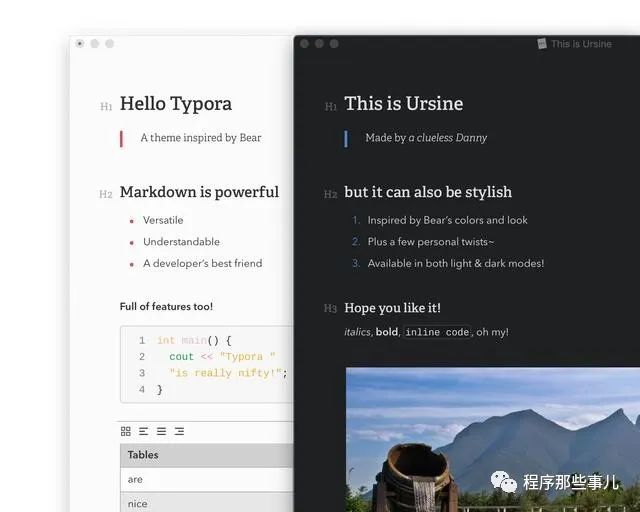640x512 pixels.
Task: Minimize the dark Ursine window
Action: pyautogui.click(x=319, y=44)
